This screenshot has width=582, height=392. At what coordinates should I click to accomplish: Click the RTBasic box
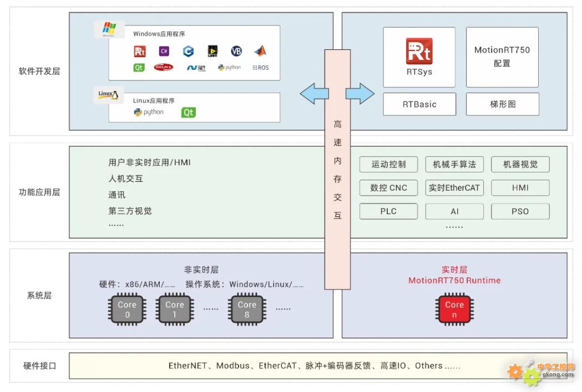click(x=419, y=104)
